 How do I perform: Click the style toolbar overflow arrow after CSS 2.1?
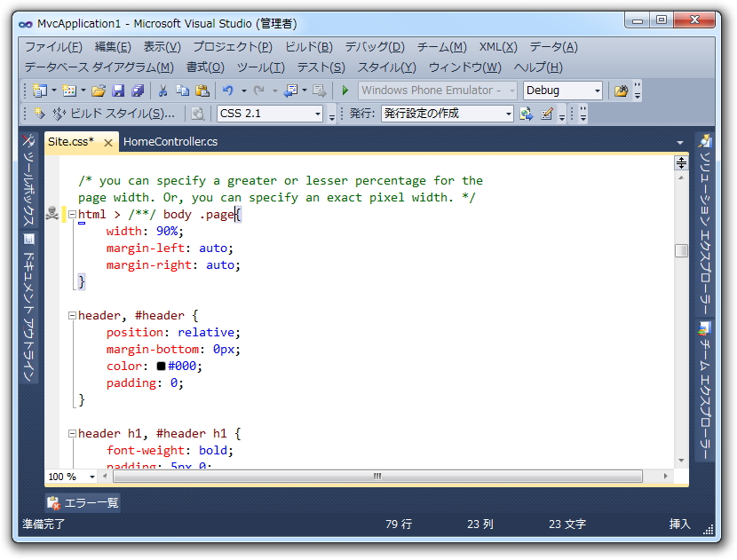332,114
